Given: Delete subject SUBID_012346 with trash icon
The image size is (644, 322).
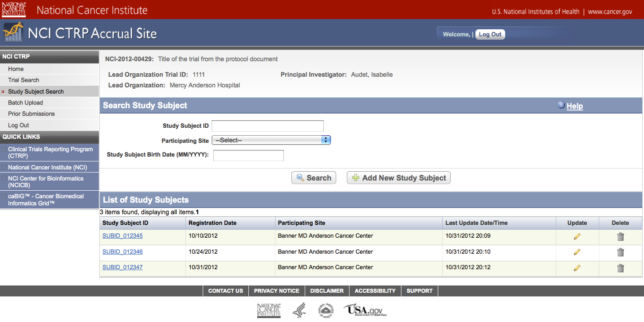Looking at the screenshot, I should pos(620,252).
